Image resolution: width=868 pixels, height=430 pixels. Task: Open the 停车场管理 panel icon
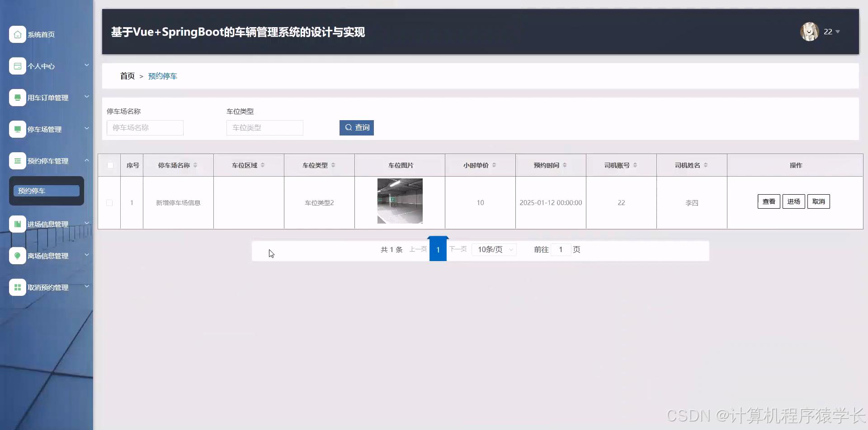click(x=17, y=129)
